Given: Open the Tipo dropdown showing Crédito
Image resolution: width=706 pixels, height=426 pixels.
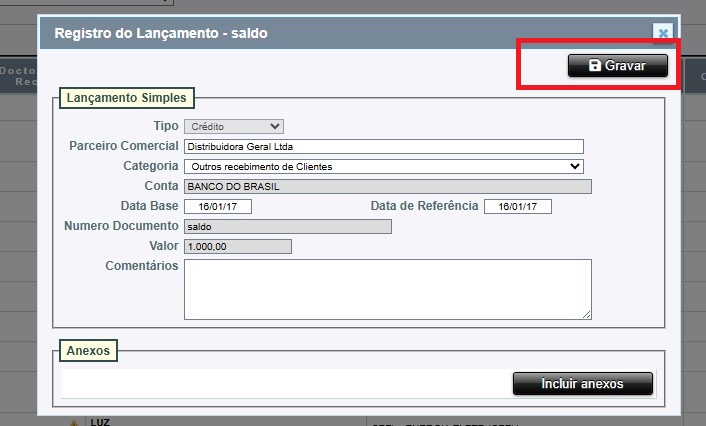Looking at the screenshot, I should click(233, 126).
